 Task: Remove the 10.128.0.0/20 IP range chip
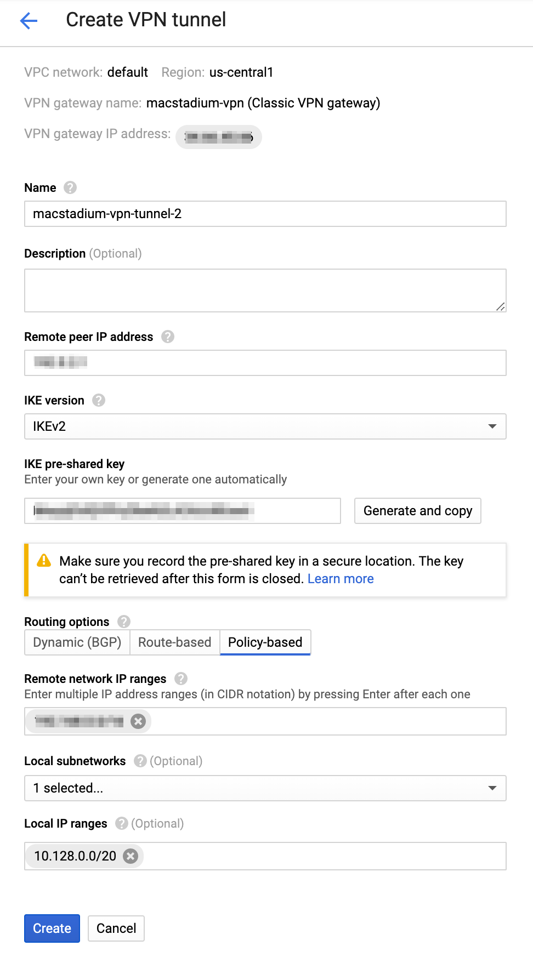(x=131, y=856)
